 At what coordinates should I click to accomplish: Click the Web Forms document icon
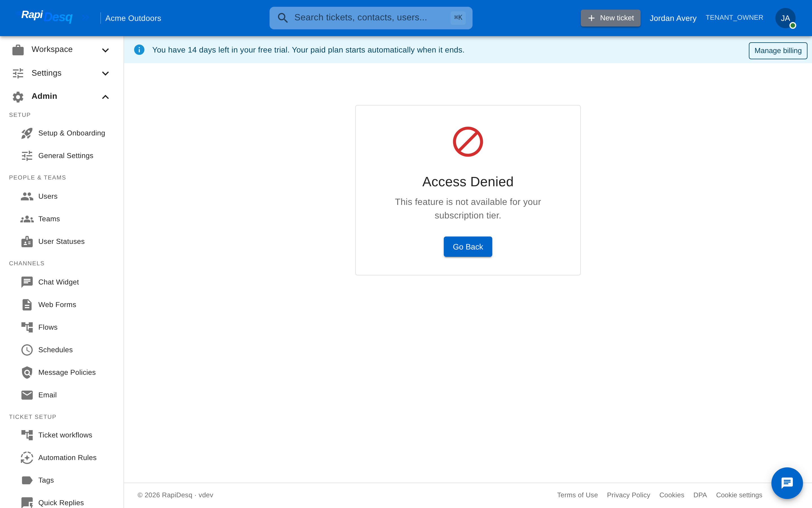pyautogui.click(x=27, y=305)
